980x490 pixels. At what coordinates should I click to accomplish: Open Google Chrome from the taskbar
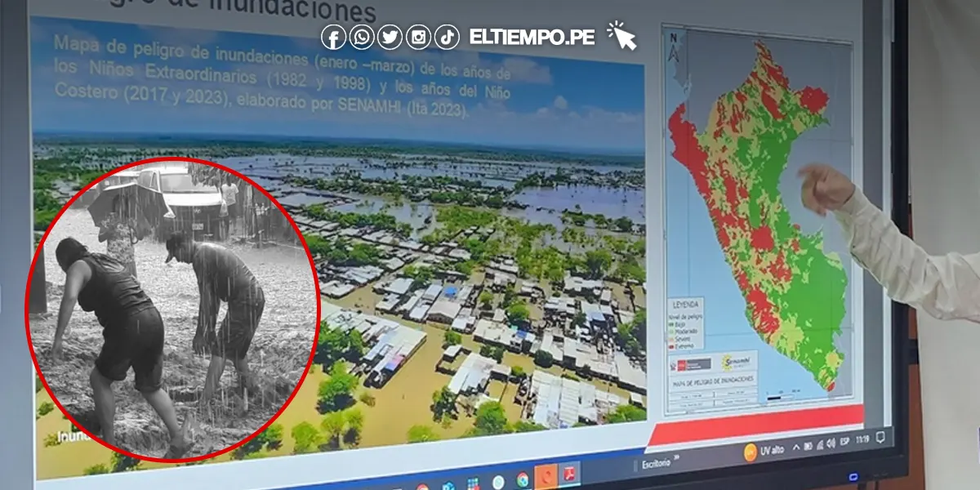(x=523, y=479)
